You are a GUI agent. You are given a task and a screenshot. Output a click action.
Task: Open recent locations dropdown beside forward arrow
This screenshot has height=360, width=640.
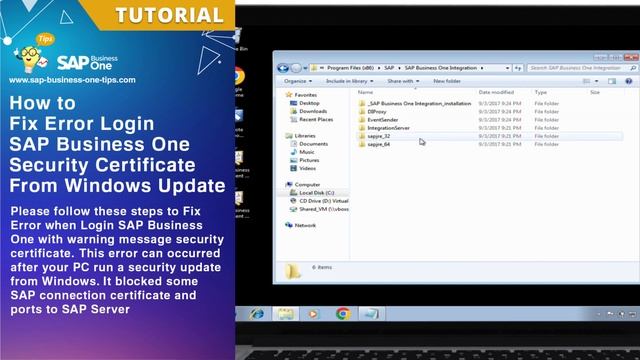pos(305,69)
